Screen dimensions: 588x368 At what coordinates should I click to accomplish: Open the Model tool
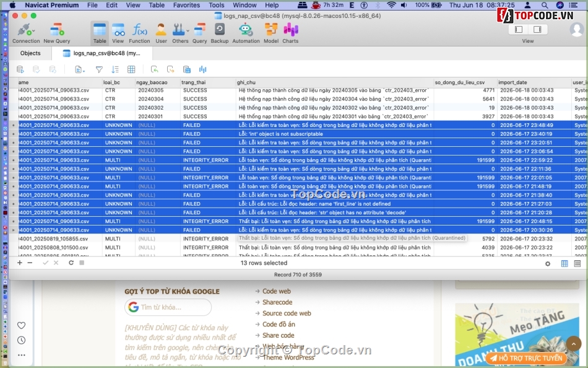270,33
